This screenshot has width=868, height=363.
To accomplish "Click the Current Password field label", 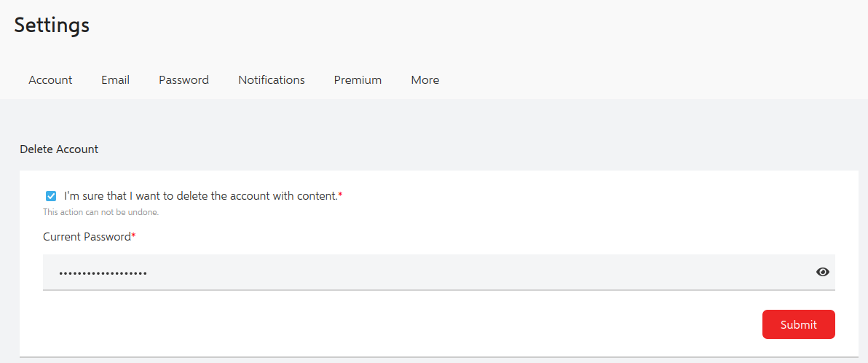I will [x=87, y=237].
